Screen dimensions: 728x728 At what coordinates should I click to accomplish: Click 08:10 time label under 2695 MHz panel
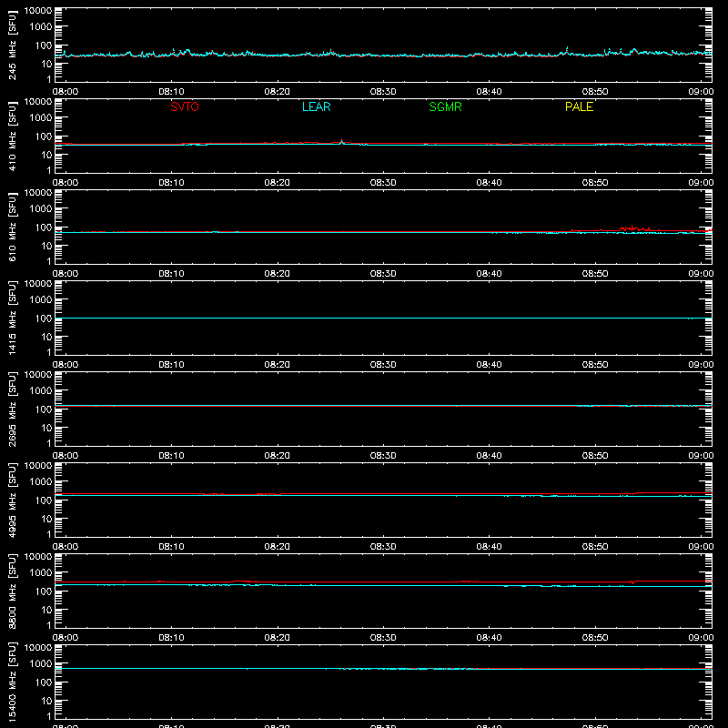click(x=171, y=456)
